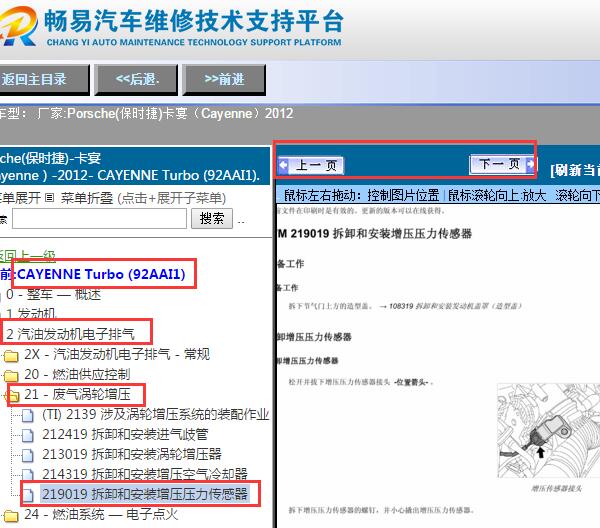Select CAYENNE Turbo (92AAI1) heading
600x528 pixels.
click(x=101, y=274)
